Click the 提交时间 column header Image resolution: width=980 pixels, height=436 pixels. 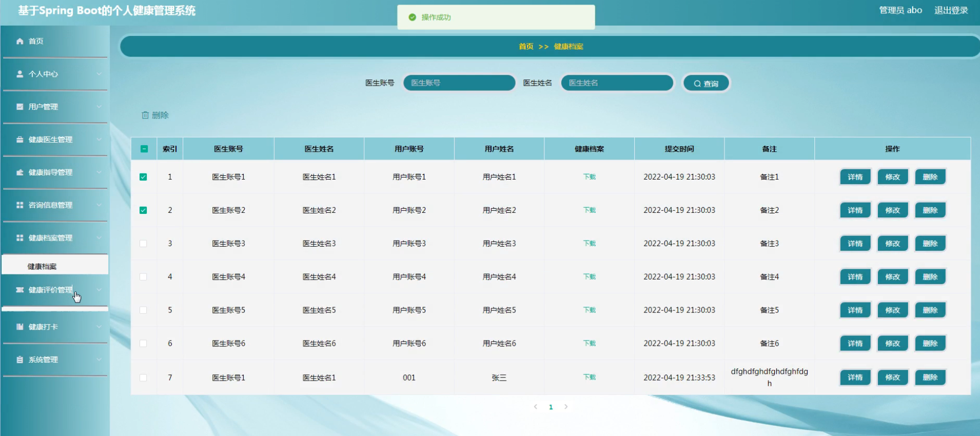(x=679, y=149)
